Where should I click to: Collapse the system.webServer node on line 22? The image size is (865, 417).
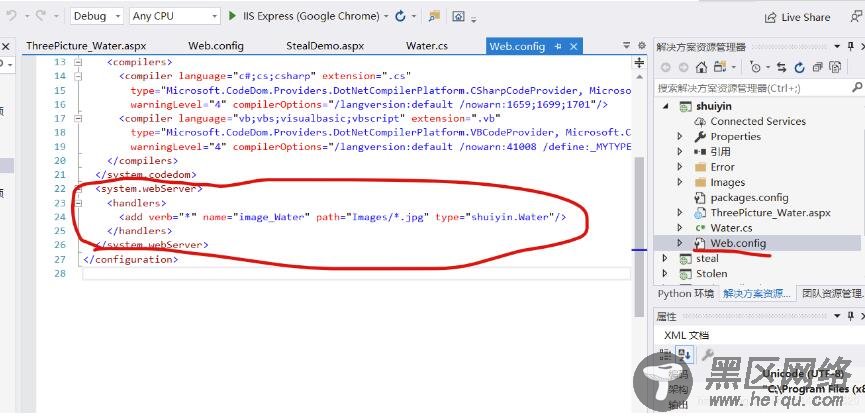tap(77, 189)
